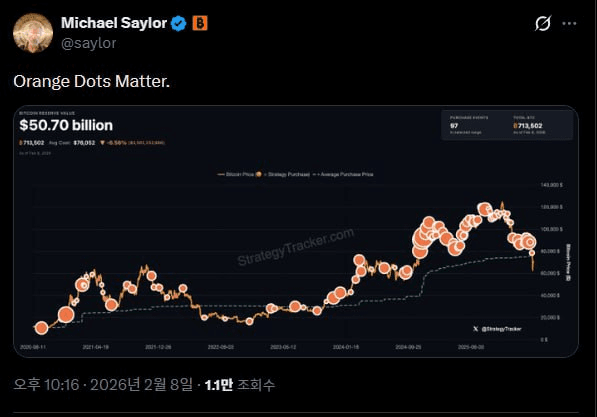Click the orange B affiliation badge

tap(200, 23)
